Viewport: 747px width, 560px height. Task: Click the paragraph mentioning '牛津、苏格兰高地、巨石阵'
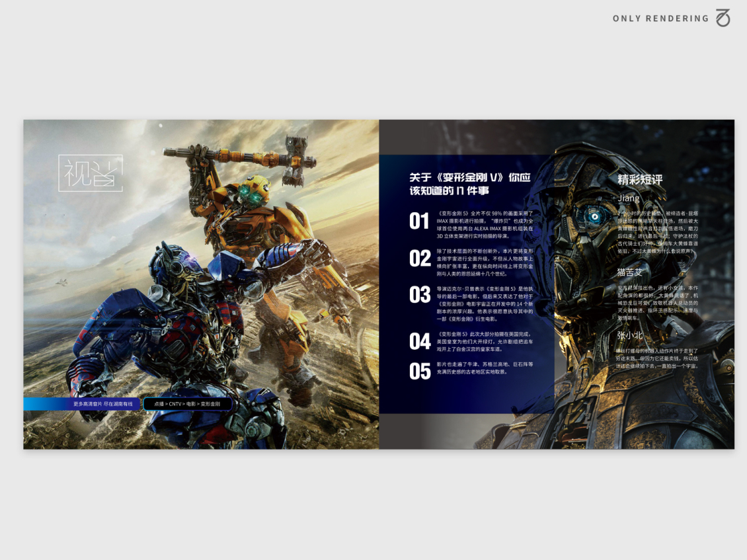click(485, 368)
